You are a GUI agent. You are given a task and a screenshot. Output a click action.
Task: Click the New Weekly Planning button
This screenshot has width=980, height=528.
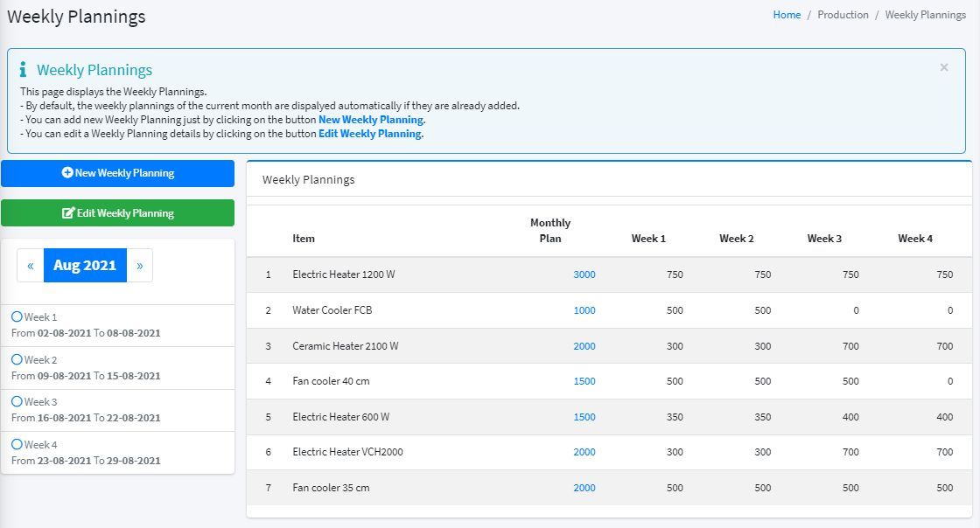coord(117,173)
